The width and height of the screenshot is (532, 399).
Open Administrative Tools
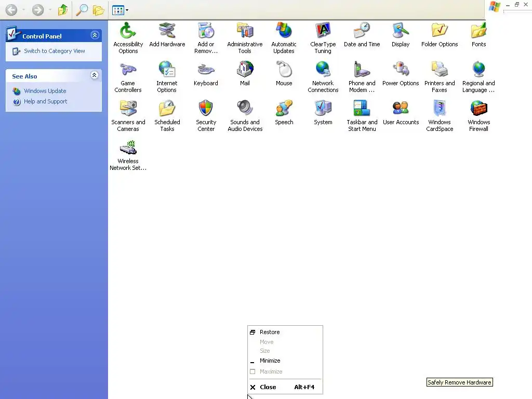245,38
